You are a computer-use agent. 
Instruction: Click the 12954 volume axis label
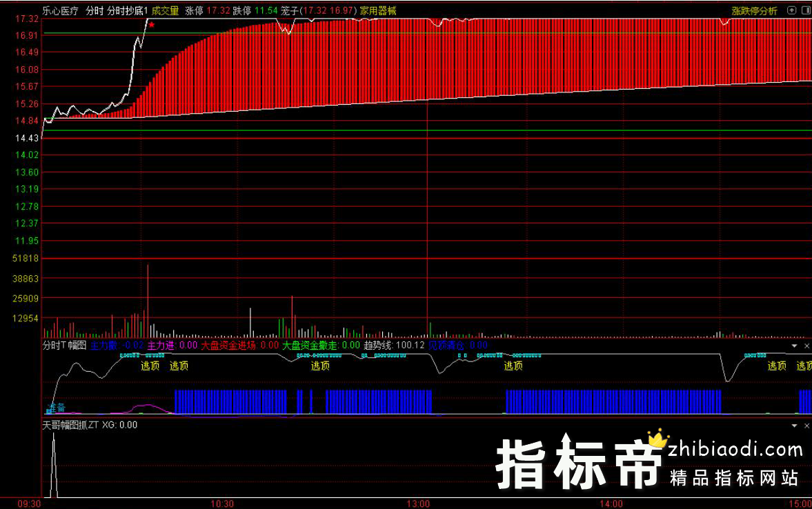26,319
